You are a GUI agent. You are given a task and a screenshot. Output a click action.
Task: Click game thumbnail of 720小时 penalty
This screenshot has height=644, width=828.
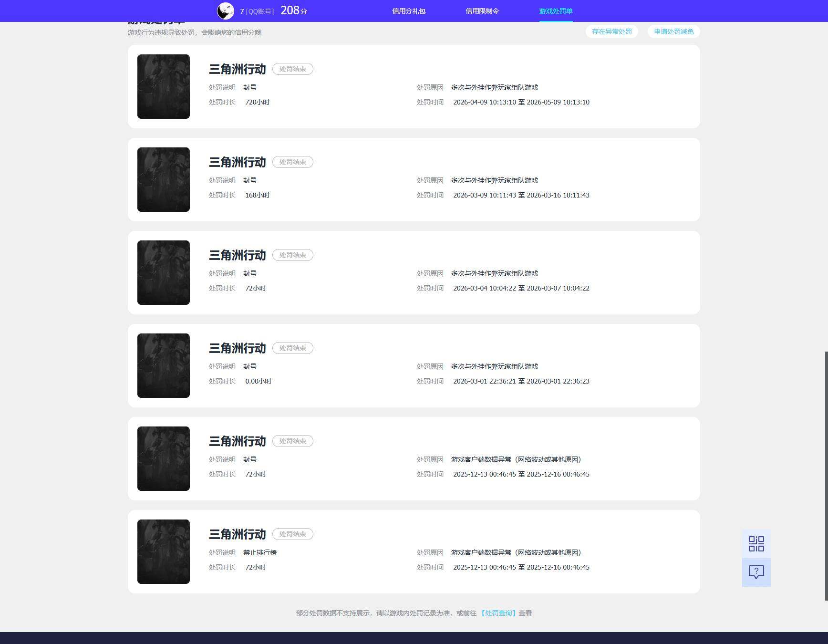(x=164, y=86)
